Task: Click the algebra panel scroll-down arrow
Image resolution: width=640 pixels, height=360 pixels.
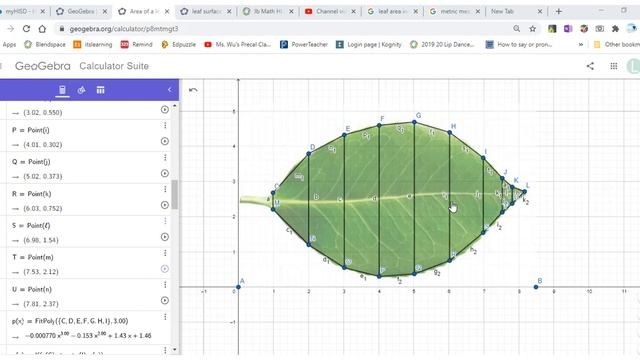Action: coord(175,350)
